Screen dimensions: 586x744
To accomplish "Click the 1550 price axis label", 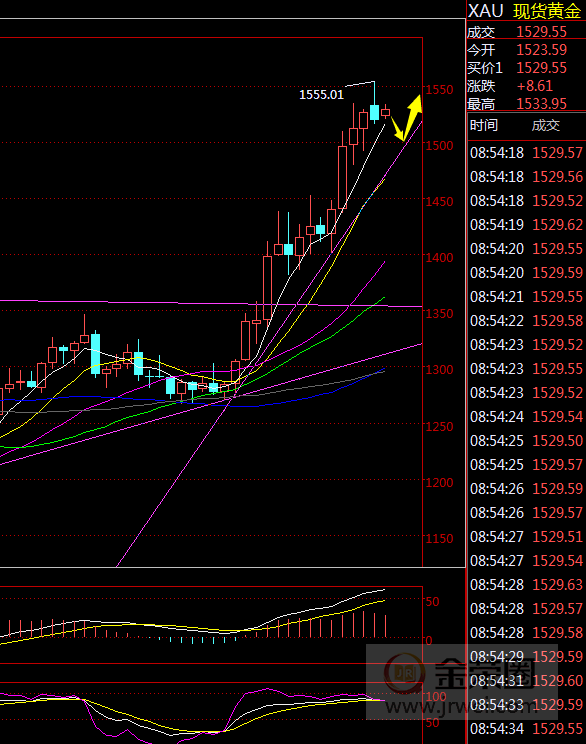I will [439, 89].
